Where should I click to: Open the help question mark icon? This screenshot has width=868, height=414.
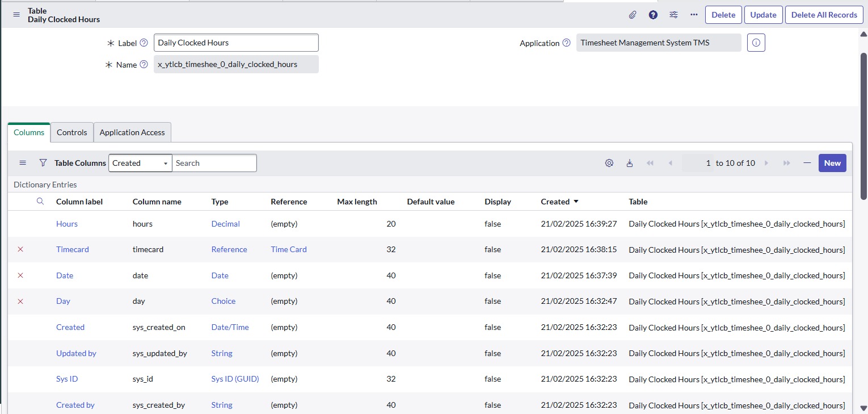coord(653,15)
